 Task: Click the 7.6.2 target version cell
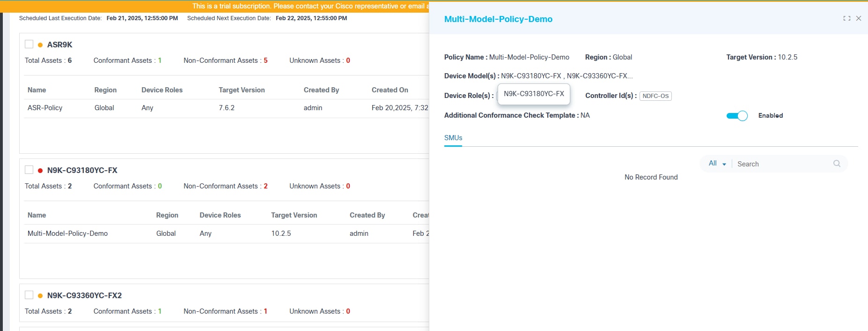227,108
